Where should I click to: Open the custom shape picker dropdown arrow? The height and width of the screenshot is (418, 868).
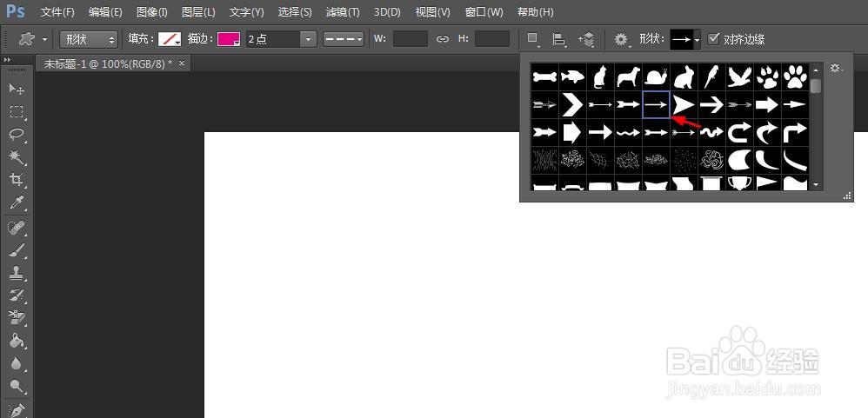point(697,40)
